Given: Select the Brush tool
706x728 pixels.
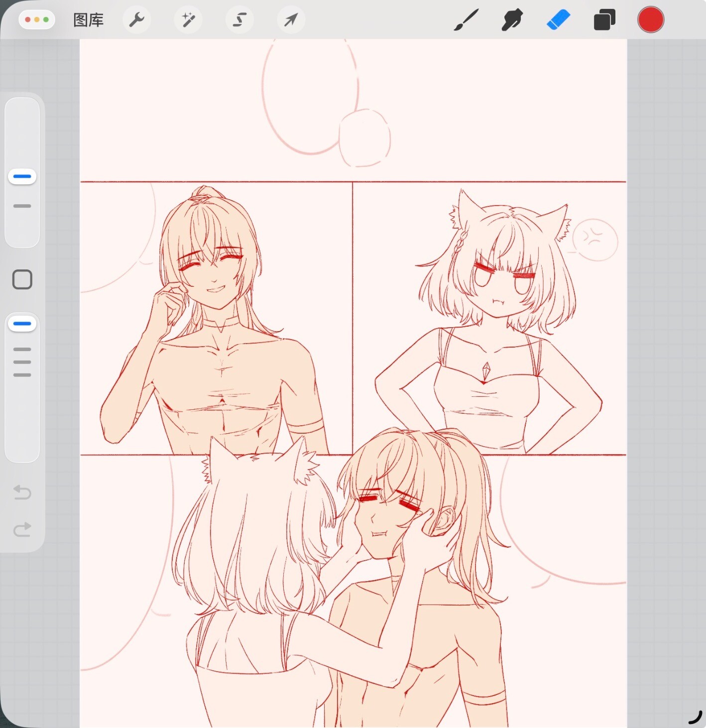Looking at the screenshot, I should click(466, 20).
